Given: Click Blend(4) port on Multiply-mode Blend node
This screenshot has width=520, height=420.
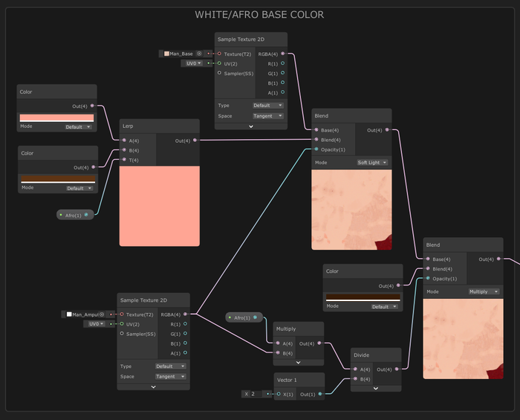Looking at the screenshot, I should [428, 268].
